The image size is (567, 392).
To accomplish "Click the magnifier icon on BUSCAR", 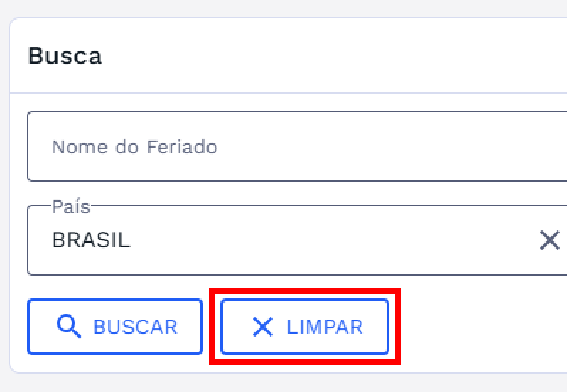I will (68, 326).
